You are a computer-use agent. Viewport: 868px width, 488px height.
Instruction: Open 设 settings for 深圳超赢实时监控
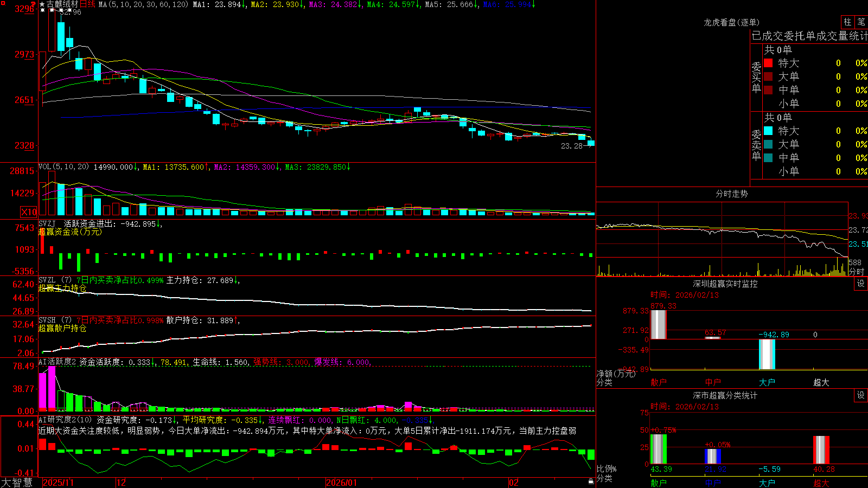[x=861, y=284]
